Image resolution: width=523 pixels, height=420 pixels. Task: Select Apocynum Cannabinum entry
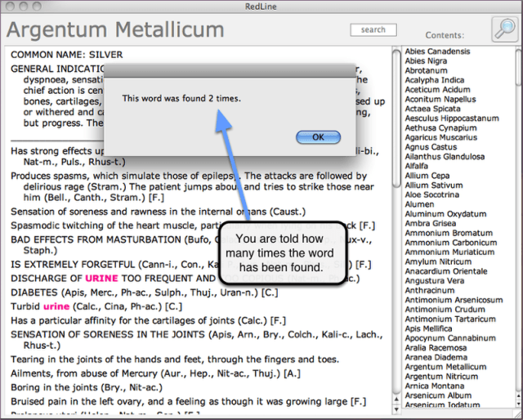(x=450, y=338)
